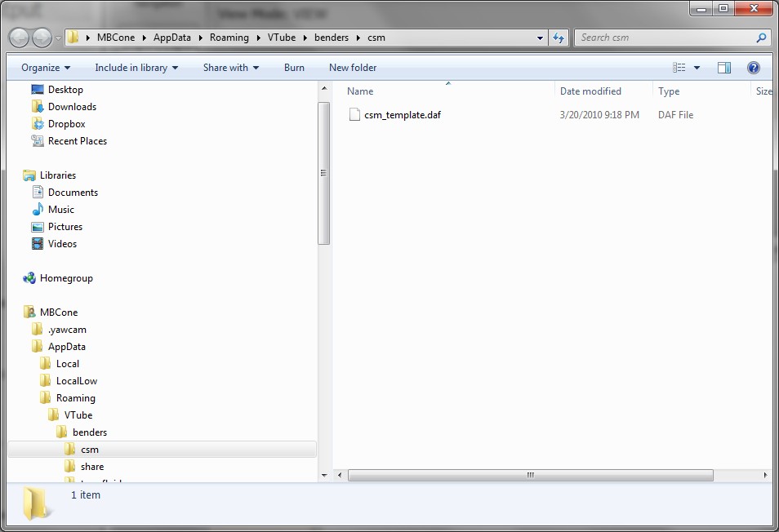Sort by the Date modified column header
Viewport: 779px width, 532px height.
[x=590, y=91]
